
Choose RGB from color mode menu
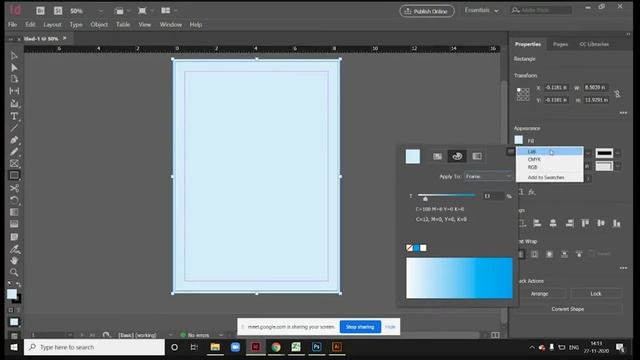[x=550, y=167]
